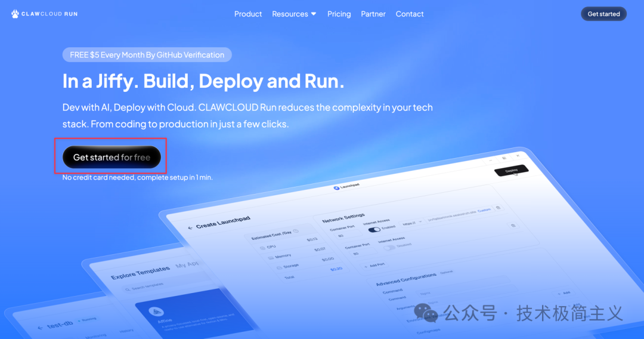Viewport: 644px width, 339px height.
Task: Select the Explore Templates tab
Action: (140, 273)
